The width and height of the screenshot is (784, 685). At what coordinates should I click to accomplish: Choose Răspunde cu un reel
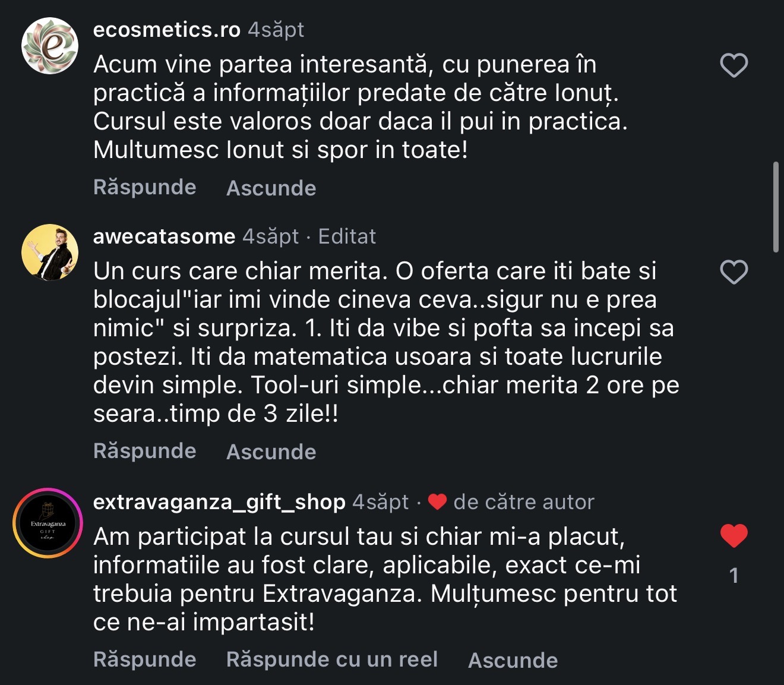332,659
